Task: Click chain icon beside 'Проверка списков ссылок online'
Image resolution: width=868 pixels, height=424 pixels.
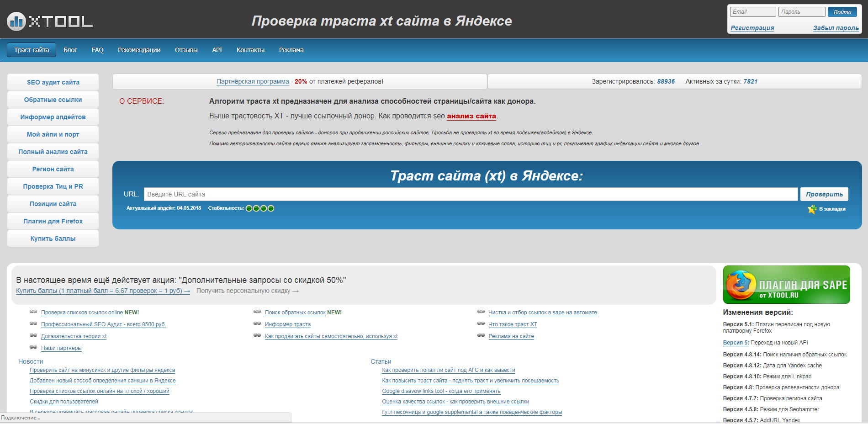Action: click(33, 312)
